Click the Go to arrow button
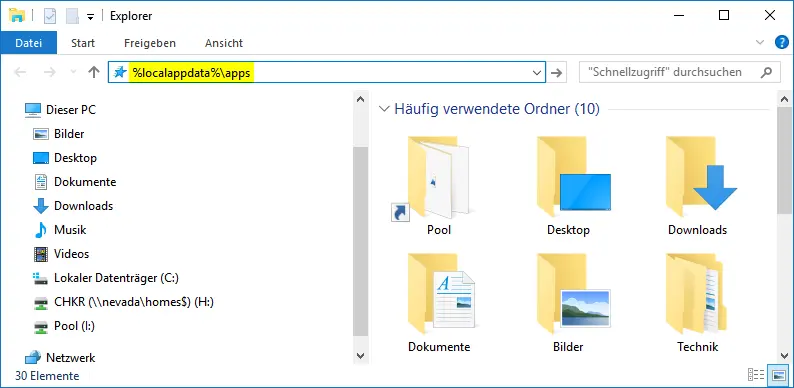794x388 pixels. [x=557, y=73]
